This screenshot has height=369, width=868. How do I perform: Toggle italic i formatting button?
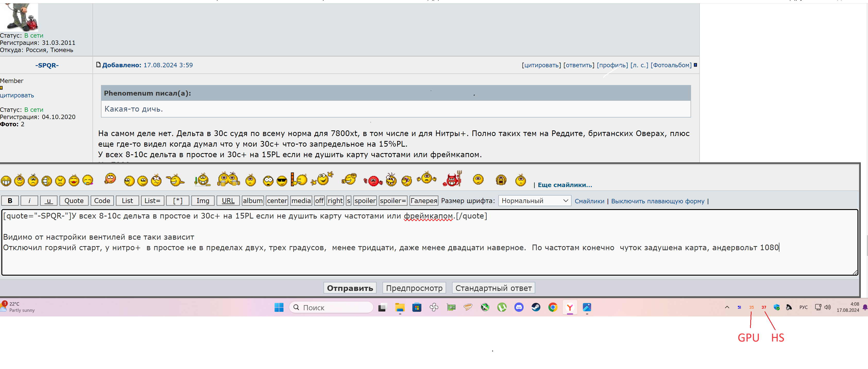click(29, 200)
